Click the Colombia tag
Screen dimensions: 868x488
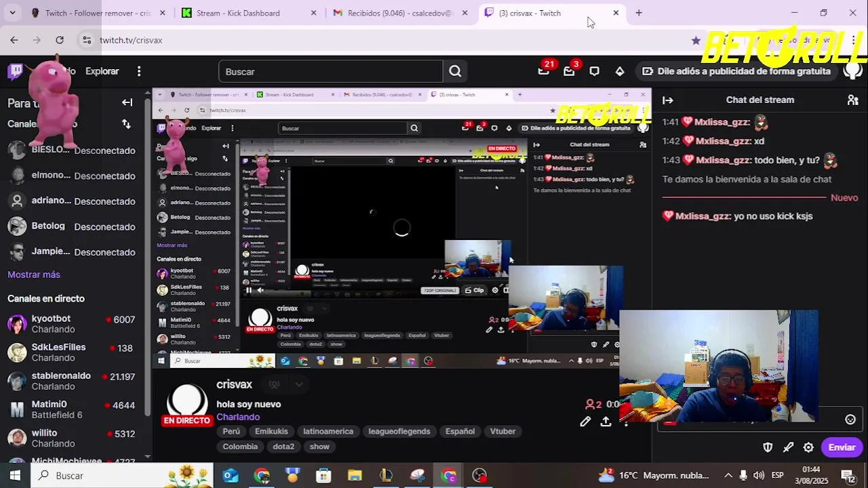[240, 447]
